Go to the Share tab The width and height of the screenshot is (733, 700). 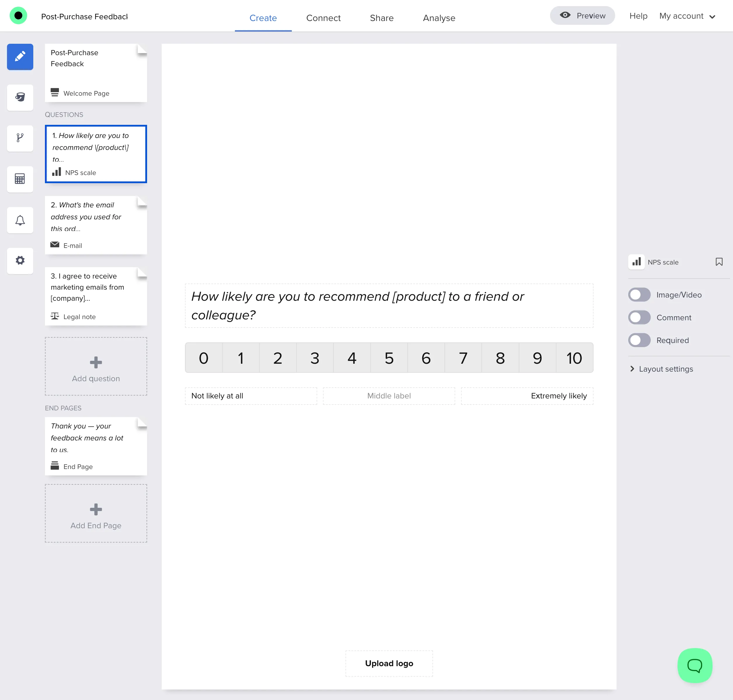(x=381, y=18)
